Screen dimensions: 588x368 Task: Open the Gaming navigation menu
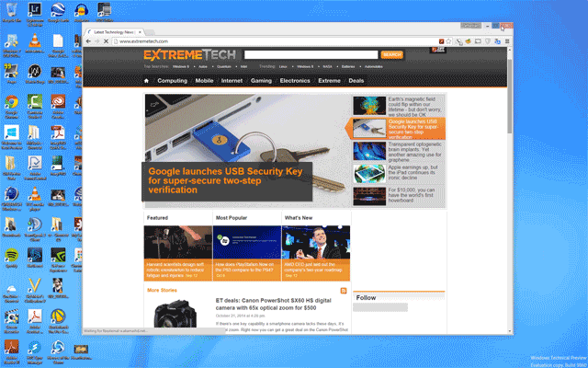click(261, 81)
